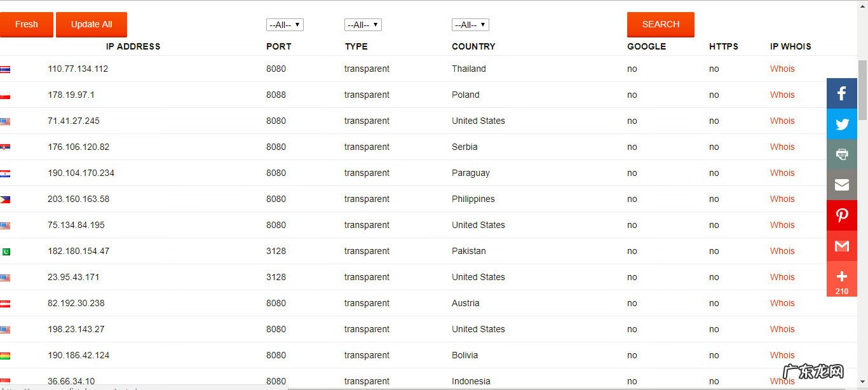The height and width of the screenshot is (390, 868).
Task: Open the Port filter dropdown
Action: 285,25
